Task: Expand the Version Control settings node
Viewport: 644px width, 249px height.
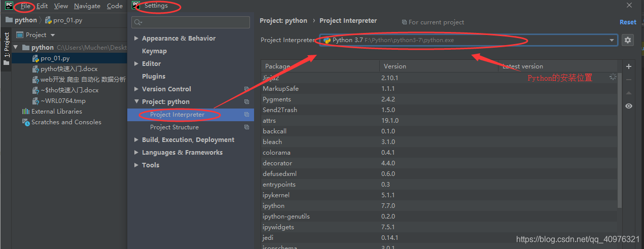Action: click(136, 89)
